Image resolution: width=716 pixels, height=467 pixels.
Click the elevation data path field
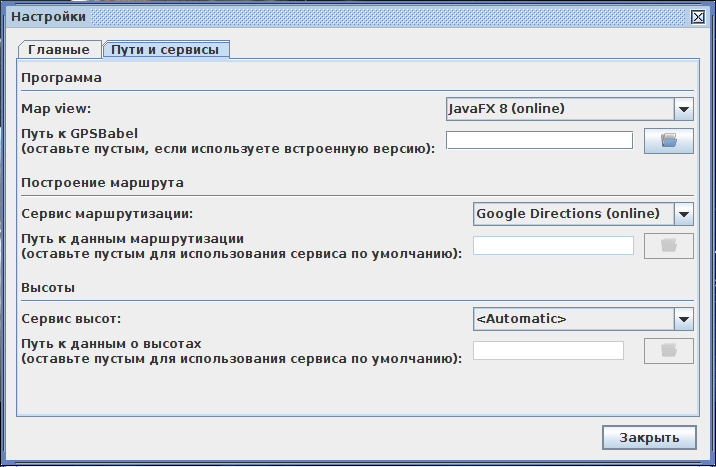548,351
